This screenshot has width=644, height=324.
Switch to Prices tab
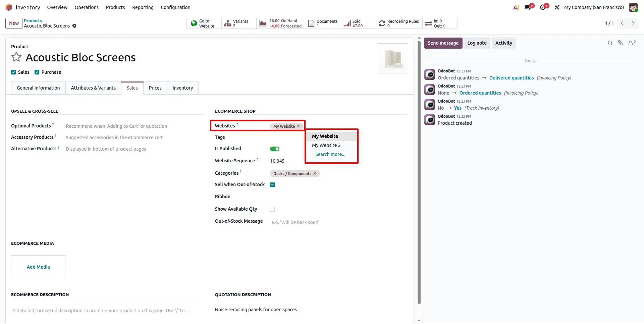pyautogui.click(x=155, y=88)
